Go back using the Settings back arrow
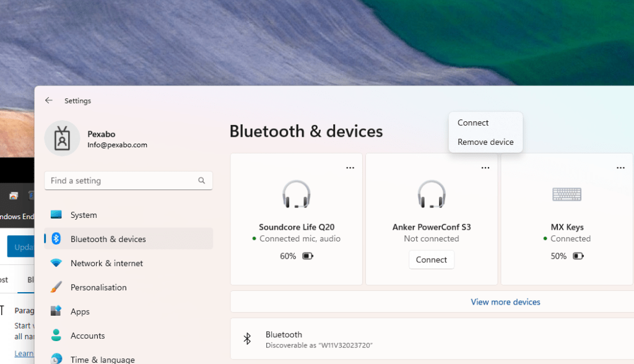Viewport: 634px width, 364px height. click(x=49, y=100)
